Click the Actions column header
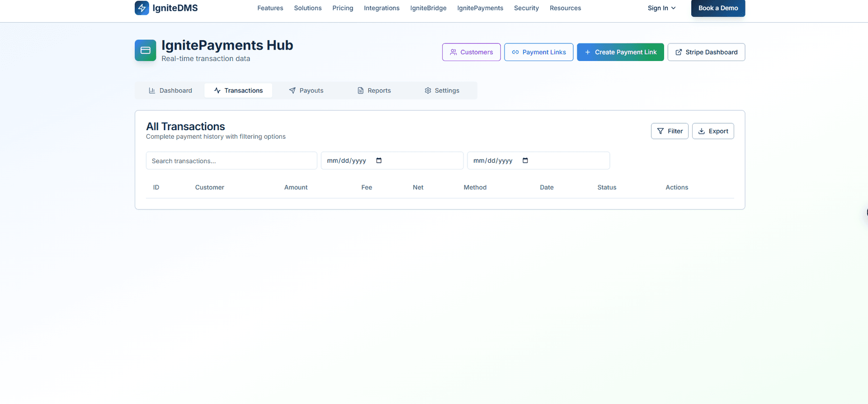The height and width of the screenshot is (404, 868). pos(677,187)
